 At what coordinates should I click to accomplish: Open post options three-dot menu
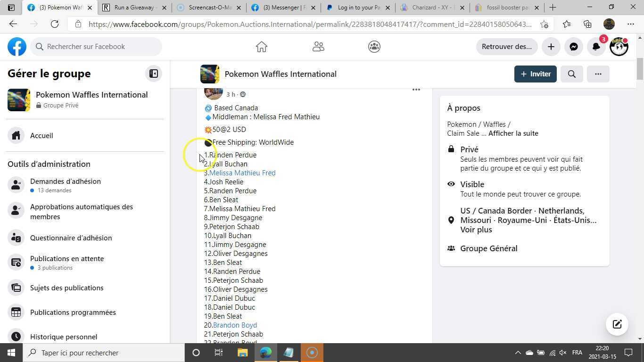[416, 90]
